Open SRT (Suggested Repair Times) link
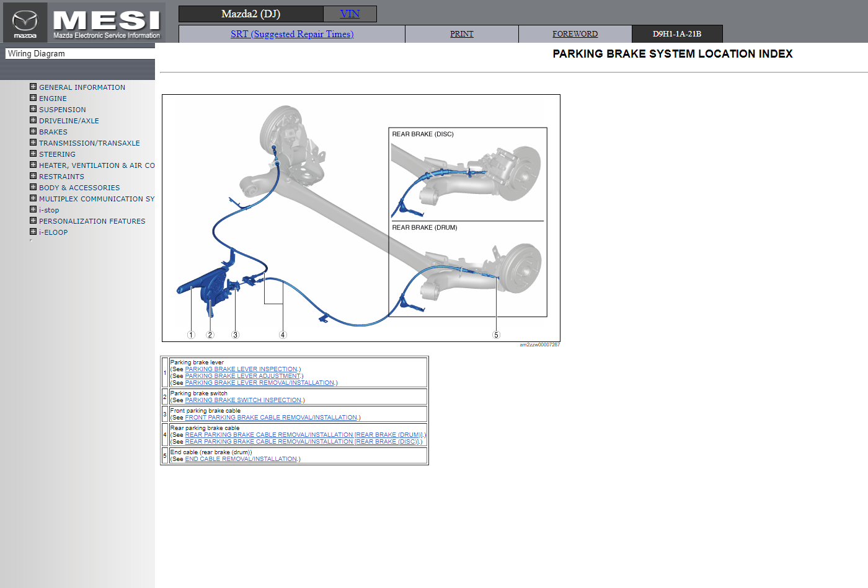This screenshot has height=588, width=868. tap(292, 34)
